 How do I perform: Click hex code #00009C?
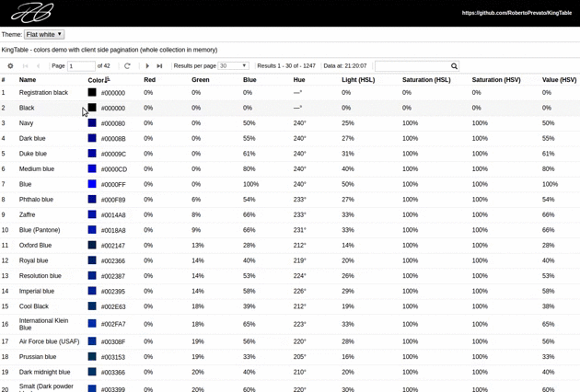tap(113, 154)
